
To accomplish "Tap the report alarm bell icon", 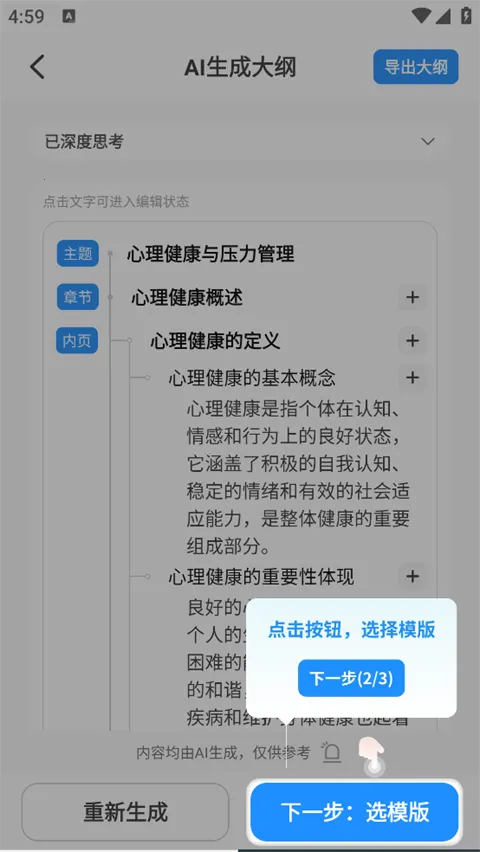I will (332, 752).
